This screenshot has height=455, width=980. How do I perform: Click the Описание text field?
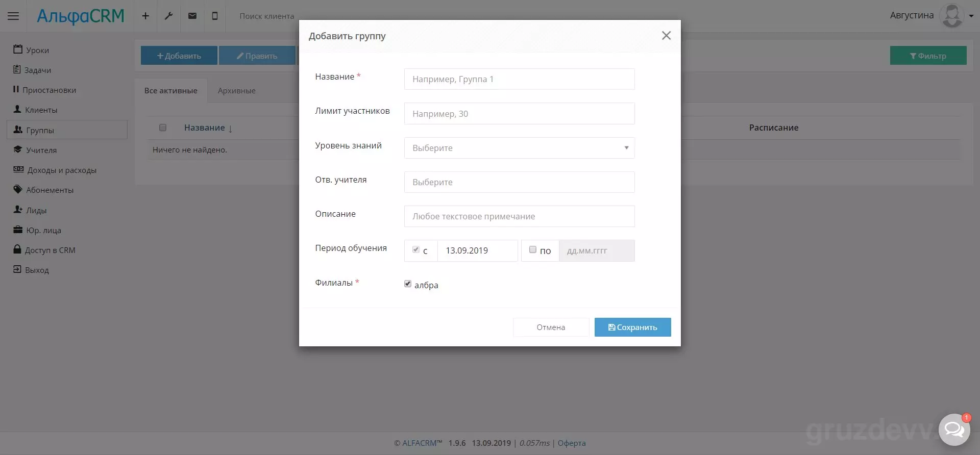[x=519, y=216]
